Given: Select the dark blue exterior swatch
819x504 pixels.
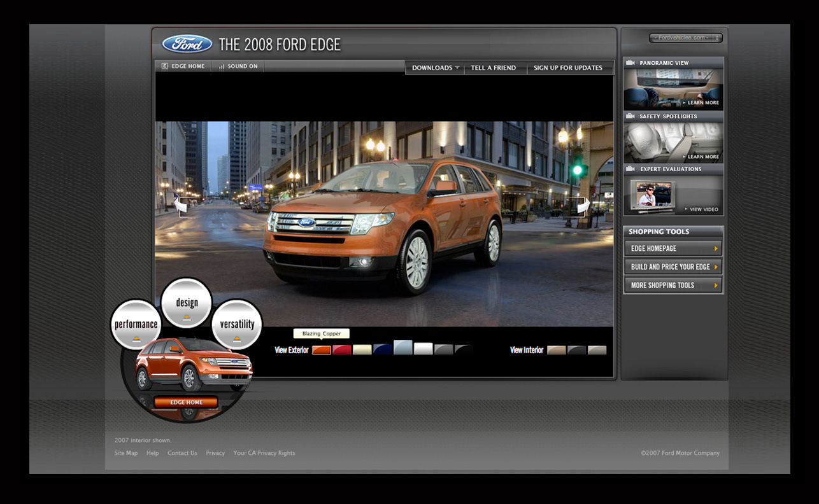Looking at the screenshot, I should coord(383,350).
